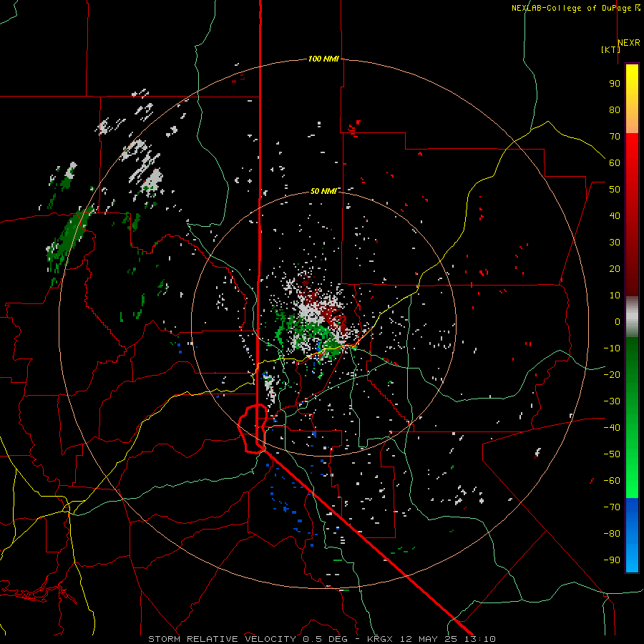
Task: Click the bright green segment of the color bar
Action: pyautogui.click(x=632, y=481)
